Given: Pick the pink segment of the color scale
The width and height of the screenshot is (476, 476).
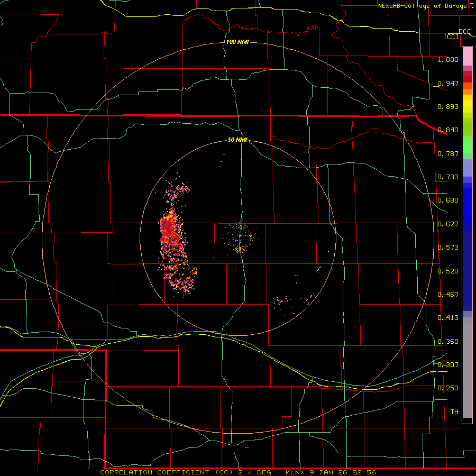Looking at the screenshot, I should tap(467, 57).
